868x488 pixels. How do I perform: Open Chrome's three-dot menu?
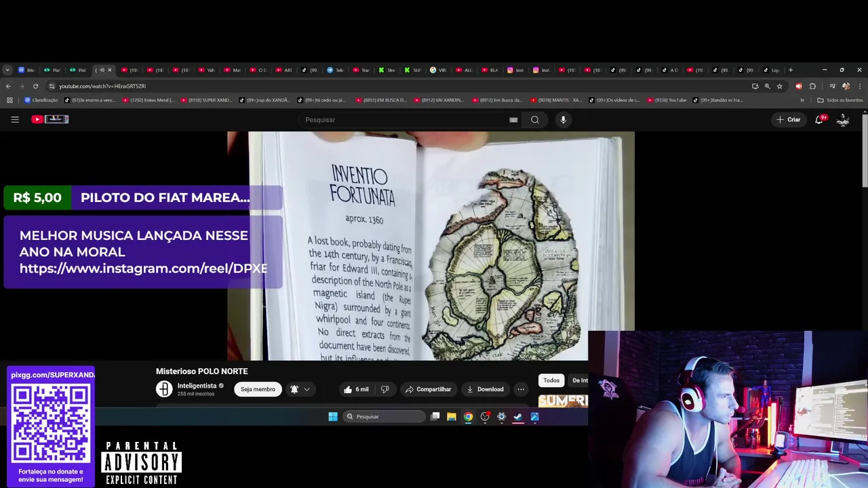click(860, 86)
